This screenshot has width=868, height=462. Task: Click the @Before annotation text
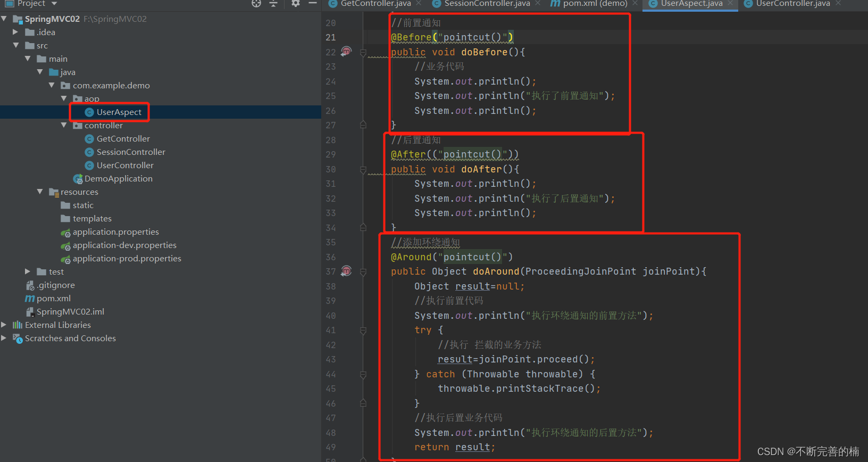(411, 37)
